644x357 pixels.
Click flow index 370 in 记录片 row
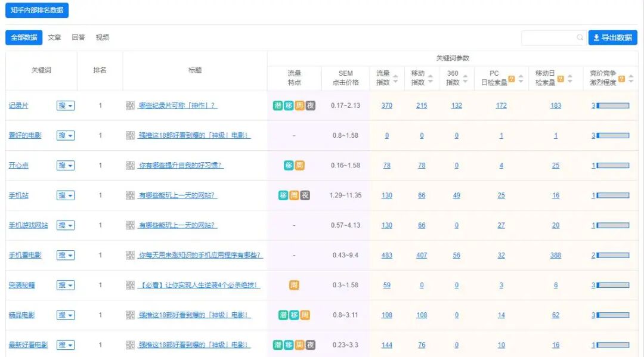[x=387, y=105]
